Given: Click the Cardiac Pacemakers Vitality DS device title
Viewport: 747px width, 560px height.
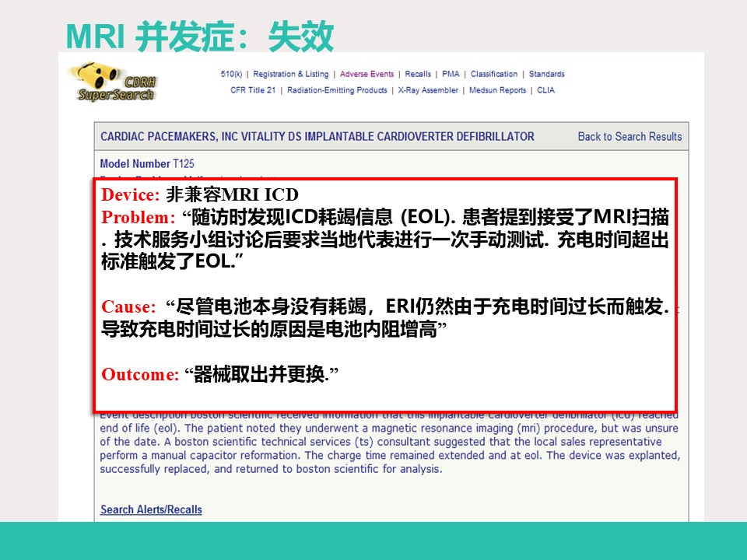Looking at the screenshot, I should [317, 137].
